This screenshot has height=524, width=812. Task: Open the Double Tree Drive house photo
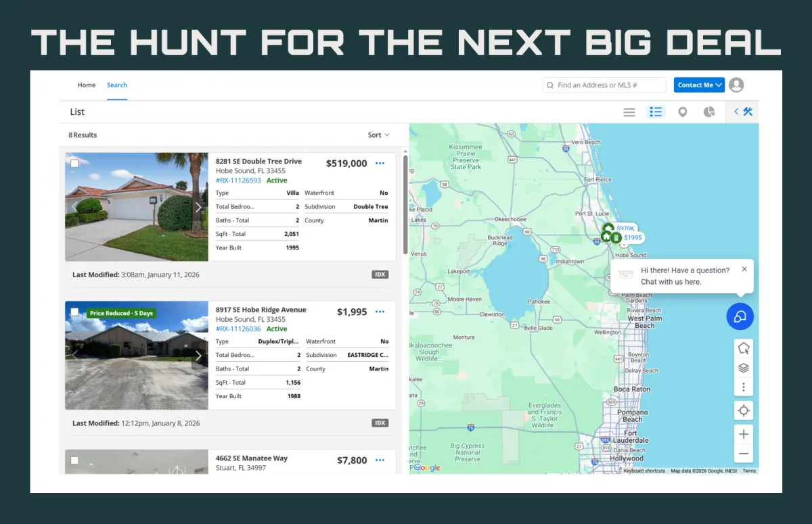click(x=137, y=207)
